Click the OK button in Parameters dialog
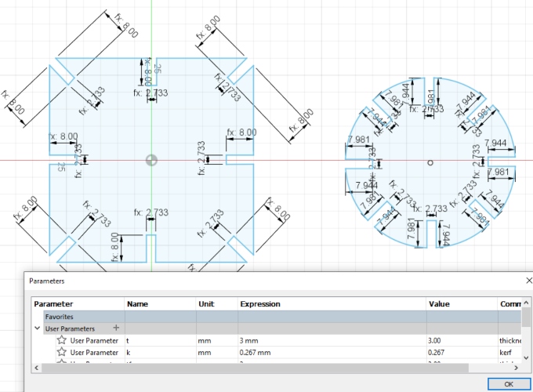Screen dimensions: 533x392 [509, 384]
